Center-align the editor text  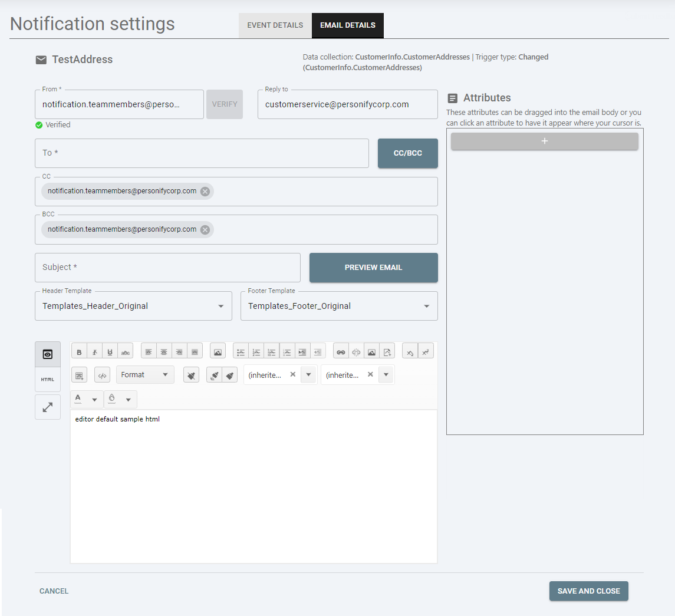pyautogui.click(x=164, y=352)
